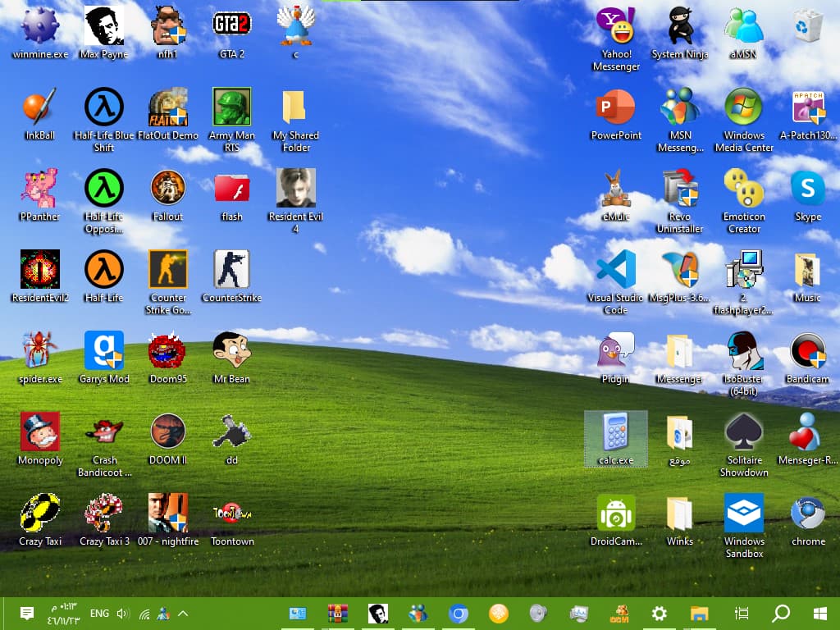
Task: Click the Recycle Bin icon
Action: pos(808,26)
